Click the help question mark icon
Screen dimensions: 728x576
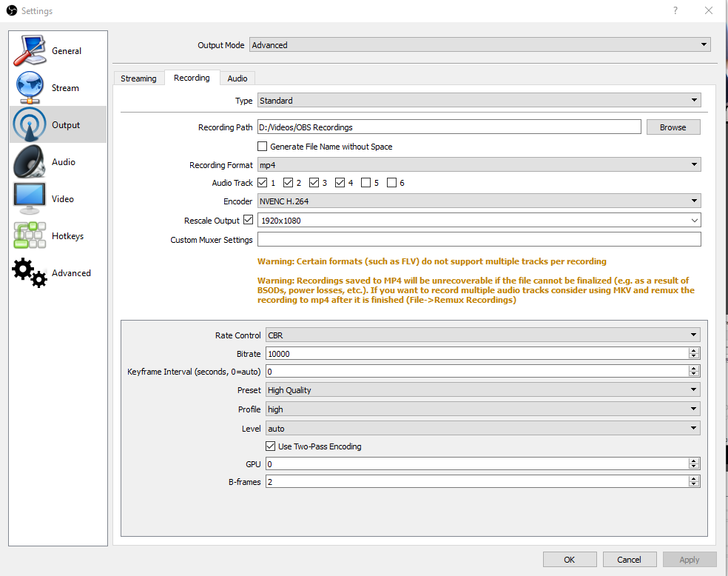675,10
